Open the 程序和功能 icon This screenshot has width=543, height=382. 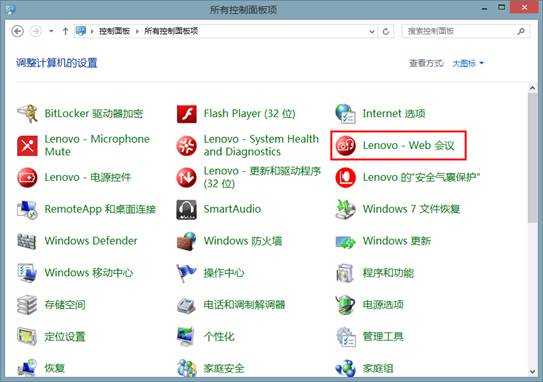345,273
